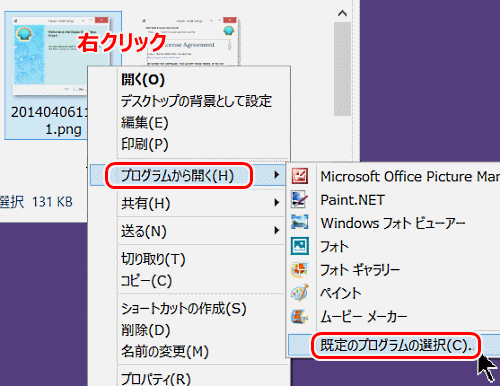This screenshot has height=386, width=500.
Task: Click the フォト app icon
Action: (x=300, y=246)
